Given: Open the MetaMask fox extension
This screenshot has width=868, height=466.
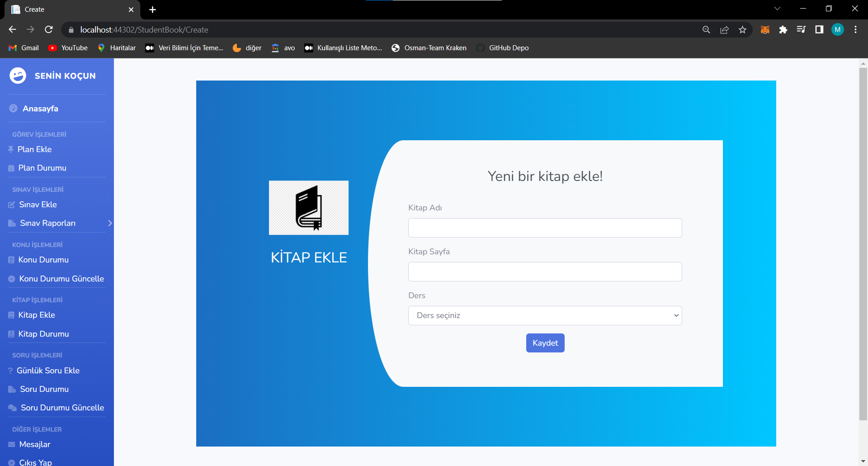Looking at the screenshot, I should pyautogui.click(x=765, y=30).
